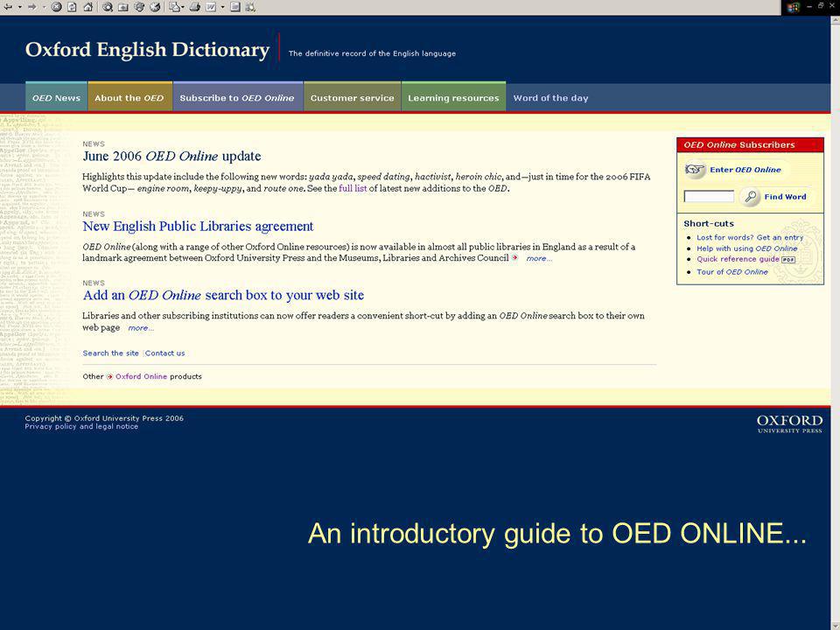This screenshot has width=840, height=630.
Task: Open the Media toolbar icon
Action: [139, 7]
